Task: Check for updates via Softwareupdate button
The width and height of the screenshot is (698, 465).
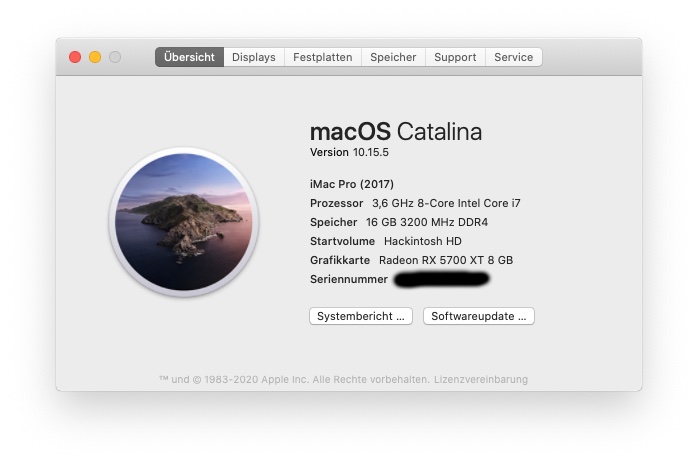Action: [479, 316]
